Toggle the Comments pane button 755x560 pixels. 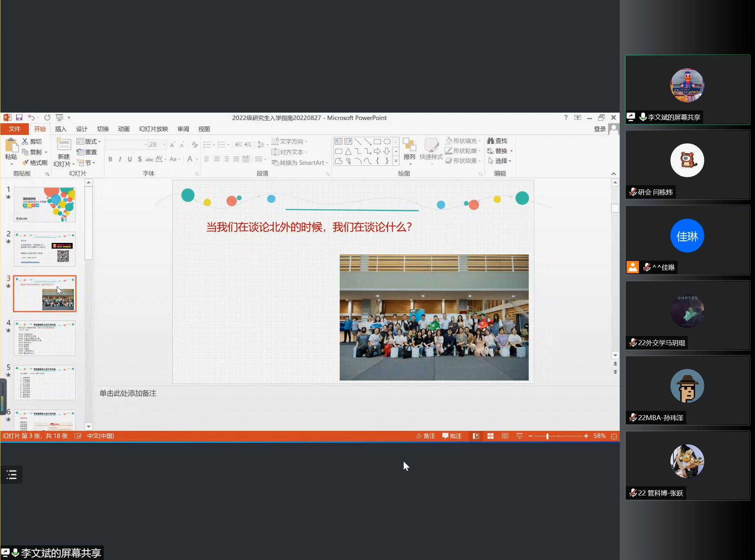point(452,436)
